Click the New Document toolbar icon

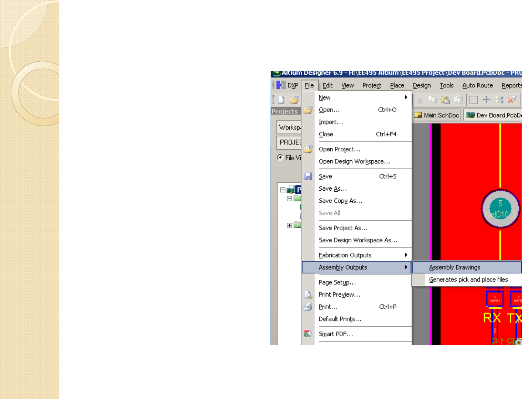282,100
